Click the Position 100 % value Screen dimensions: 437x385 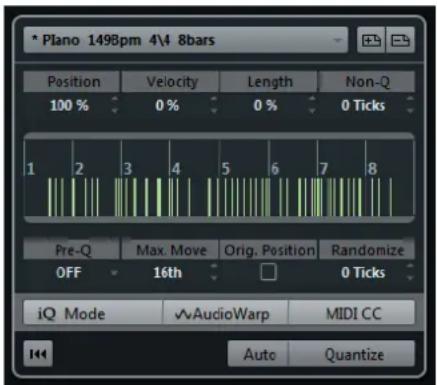[69, 106]
